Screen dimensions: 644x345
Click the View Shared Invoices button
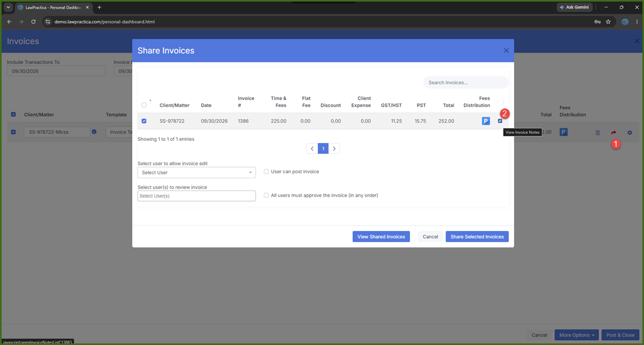(381, 237)
